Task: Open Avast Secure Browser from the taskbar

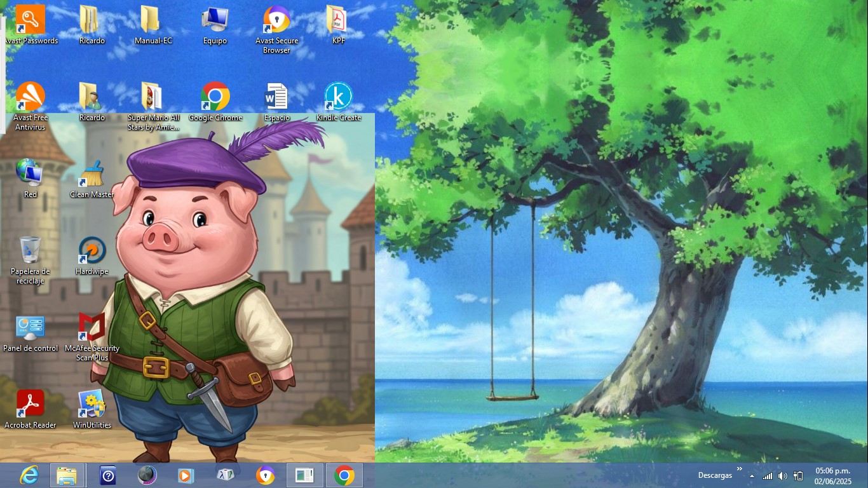Action: pyautogui.click(x=265, y=475)
